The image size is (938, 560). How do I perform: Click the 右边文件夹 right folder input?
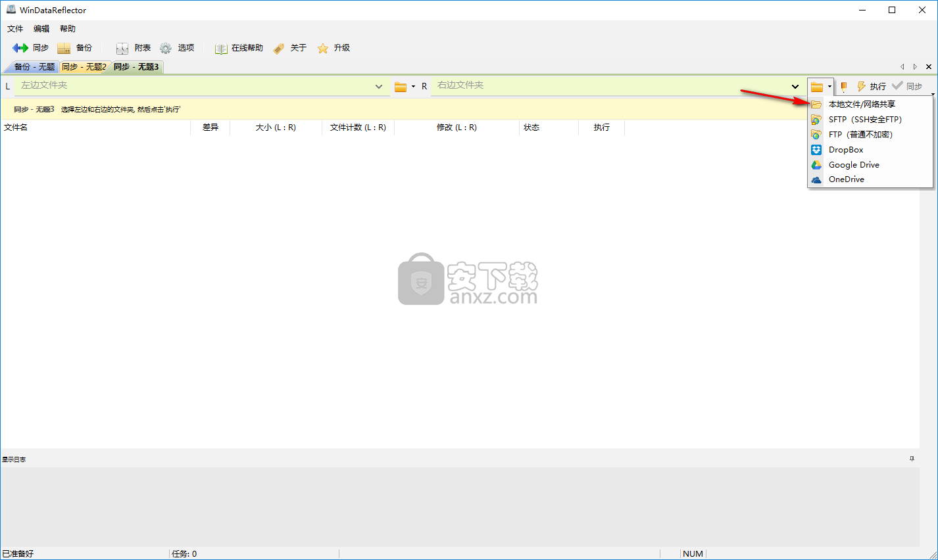click(610, 86)
